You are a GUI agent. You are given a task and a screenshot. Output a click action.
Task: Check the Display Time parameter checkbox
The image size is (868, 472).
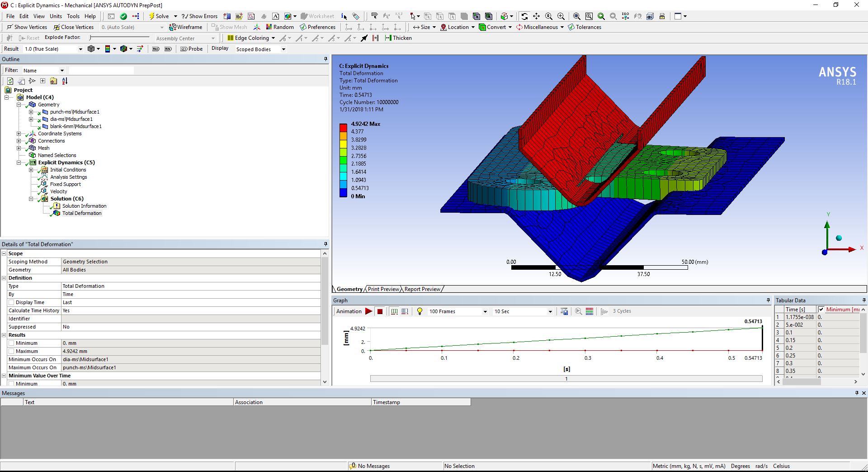click(x=12, y=302)
